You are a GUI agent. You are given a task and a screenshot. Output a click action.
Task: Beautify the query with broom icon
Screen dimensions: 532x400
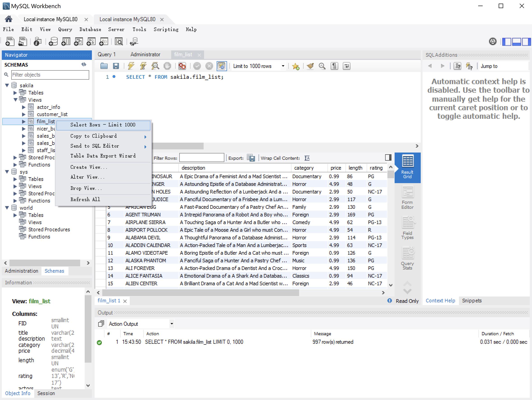[x=310, y=66]
